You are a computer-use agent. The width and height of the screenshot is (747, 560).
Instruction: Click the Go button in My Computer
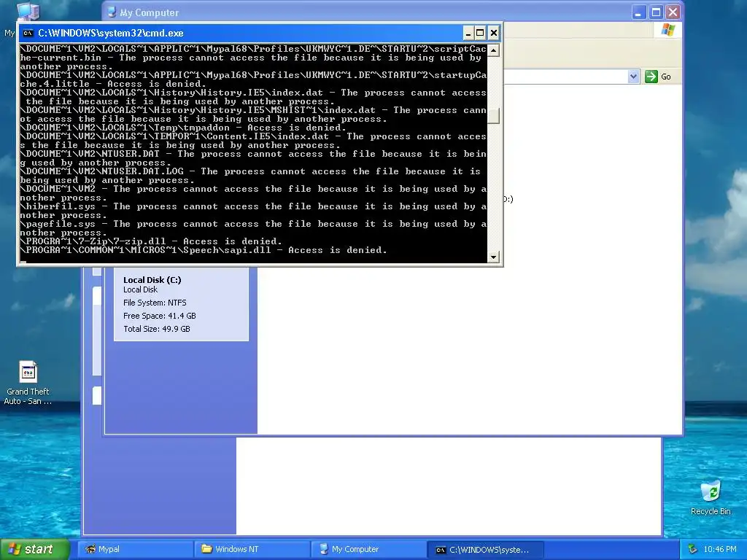pos(659,77)
